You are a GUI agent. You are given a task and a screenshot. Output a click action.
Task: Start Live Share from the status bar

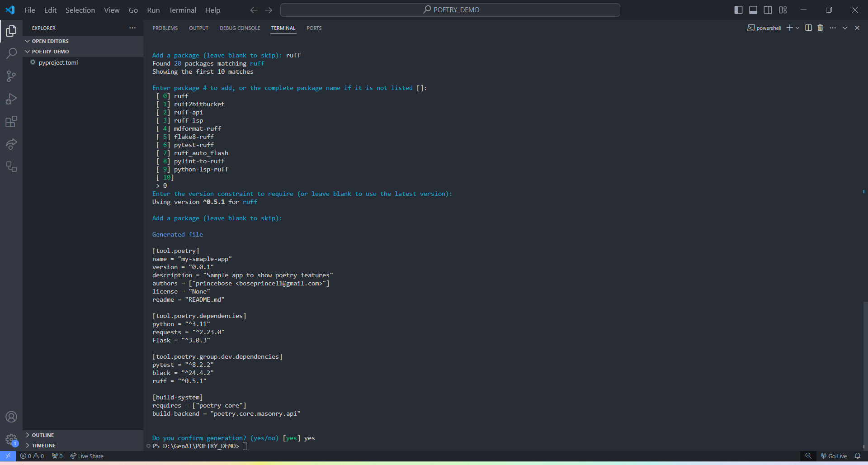87,456
